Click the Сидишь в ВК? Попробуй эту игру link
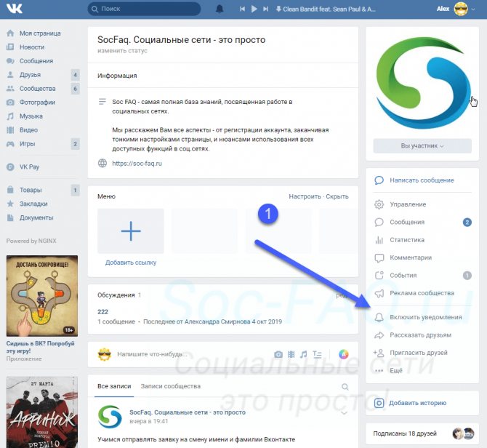The image size is (487, 448). click(x=41, y=348)
